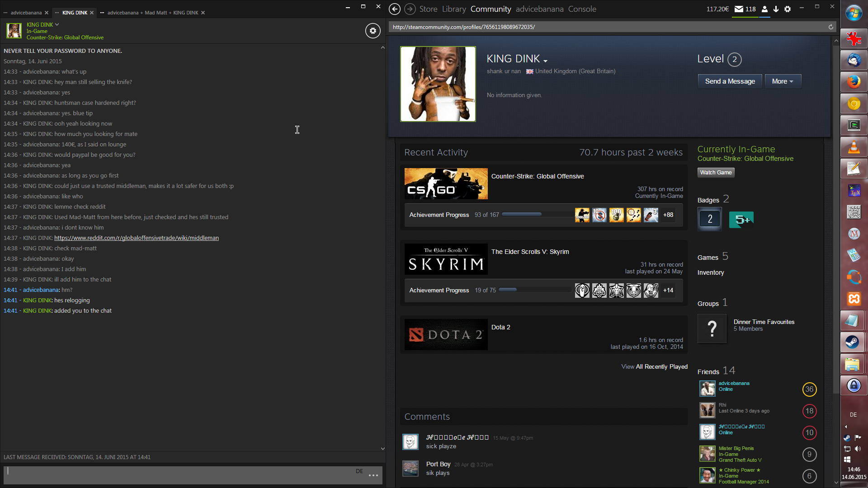Expand the More dropdown on profile
868x488 pixels.
pos(783,81)
